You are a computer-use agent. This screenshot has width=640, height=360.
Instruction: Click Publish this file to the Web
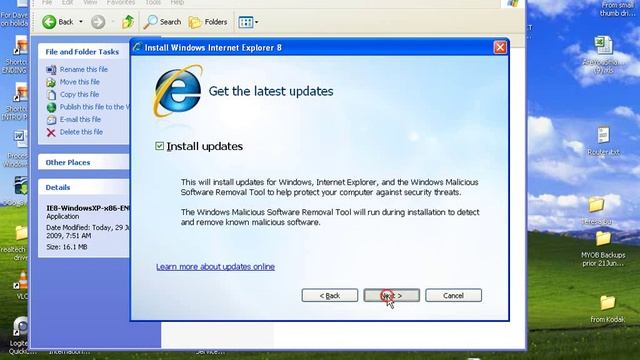click(x=94, y=107)
